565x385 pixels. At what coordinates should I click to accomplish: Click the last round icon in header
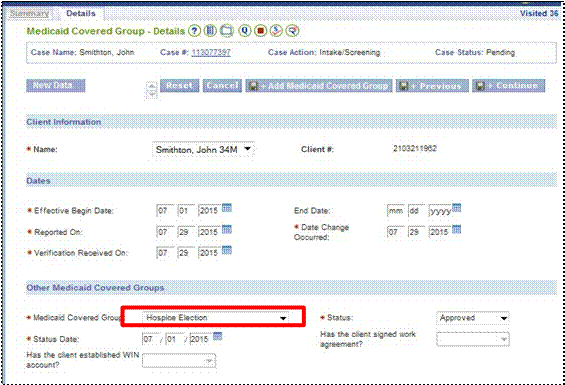tap(293, 31)
